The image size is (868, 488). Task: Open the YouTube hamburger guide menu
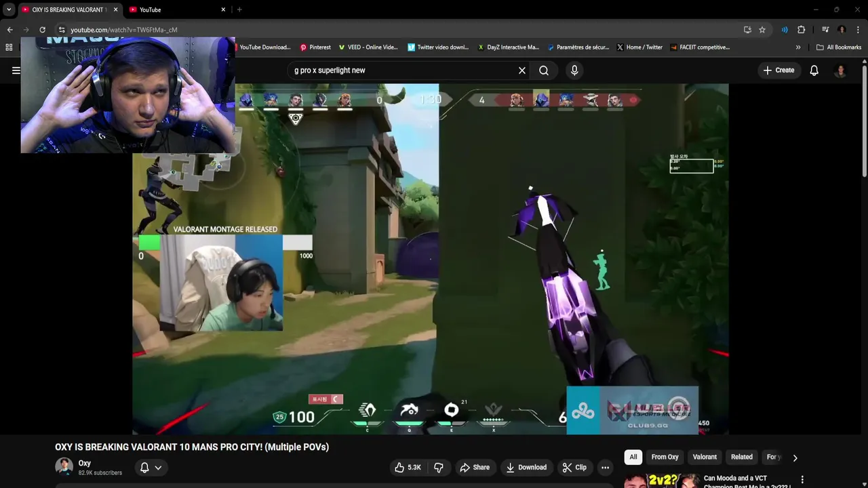pos(16,70)
